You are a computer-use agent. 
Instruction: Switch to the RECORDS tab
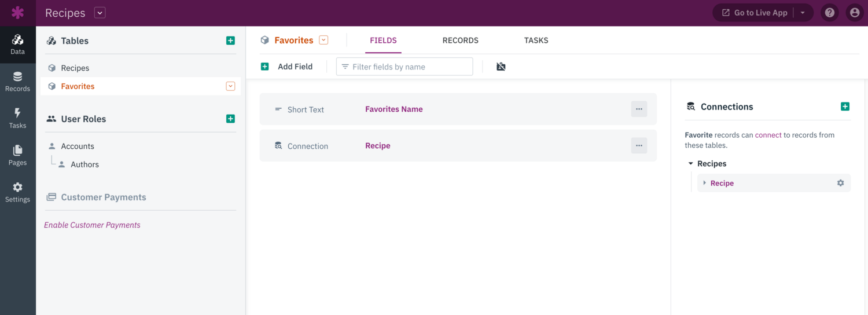pyautogui.click(x=461, y=41)
